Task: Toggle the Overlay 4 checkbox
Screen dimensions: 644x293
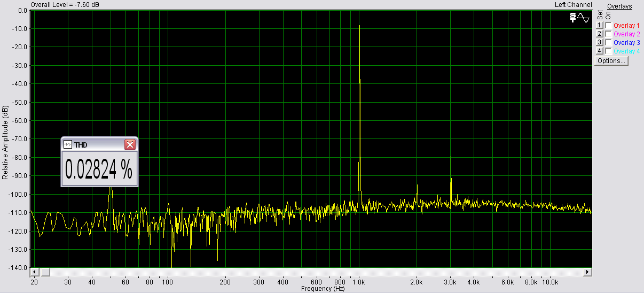Action: click(x=608, y=51)
